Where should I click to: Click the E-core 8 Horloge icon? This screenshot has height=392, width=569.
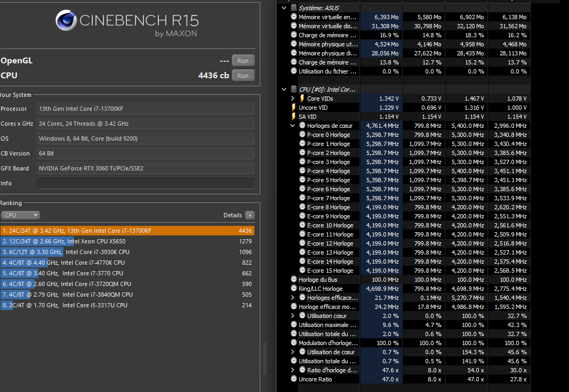point(302,207)
